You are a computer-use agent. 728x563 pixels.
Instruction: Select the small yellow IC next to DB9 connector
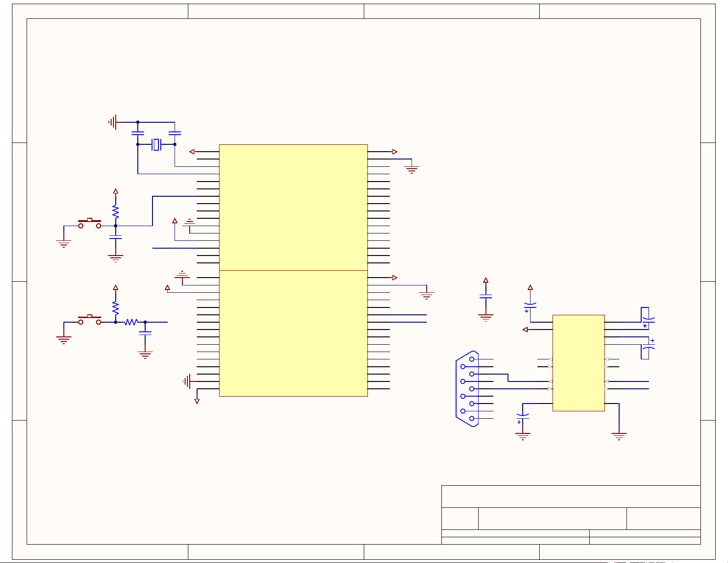pyautogui.click(x=578, y=363)
